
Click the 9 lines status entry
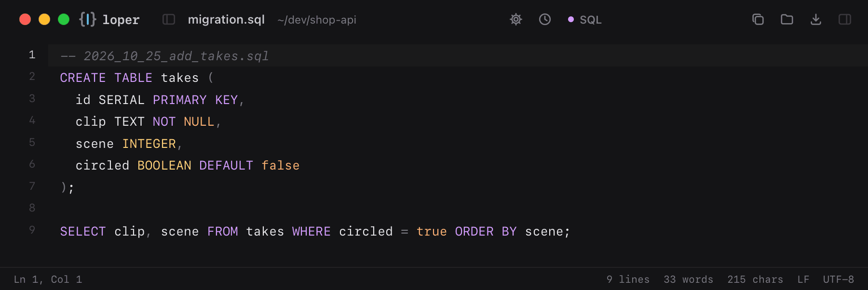(x=628, y=279)
